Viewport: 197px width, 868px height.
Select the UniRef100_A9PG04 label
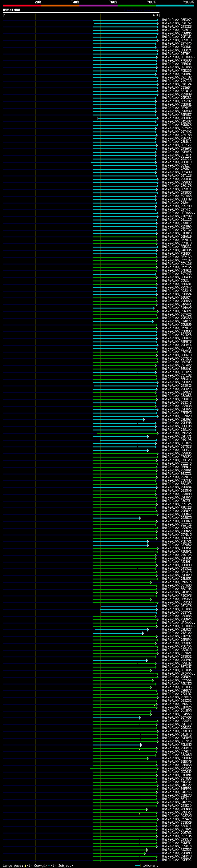point(177,487)
